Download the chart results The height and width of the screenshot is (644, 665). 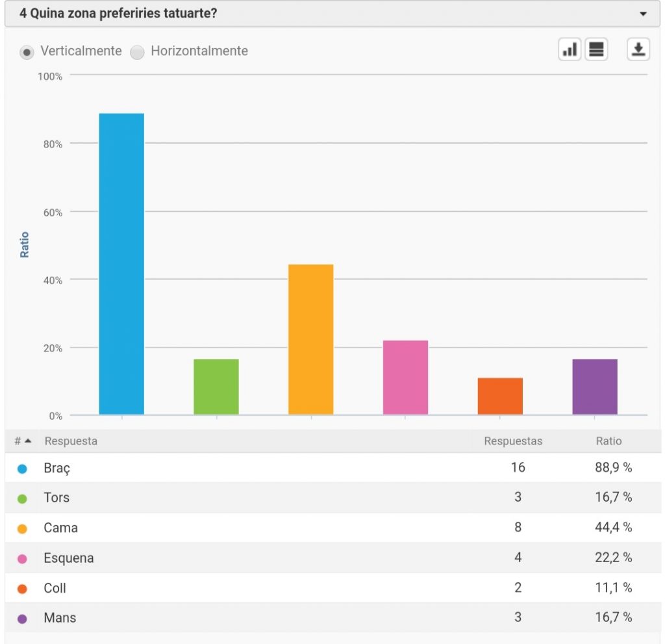point(638,50)
